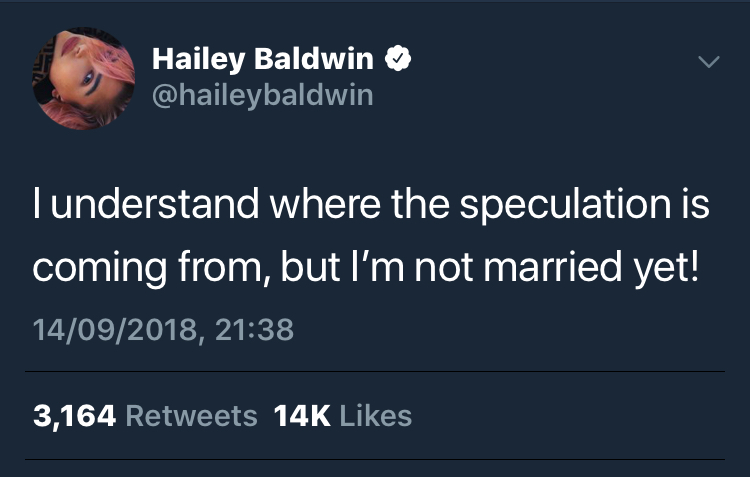Image resolution: width=750 pixels, height=477 pixels.
Task: Click the Likes label
Action: pyautogui.click(x=375, y=416)
